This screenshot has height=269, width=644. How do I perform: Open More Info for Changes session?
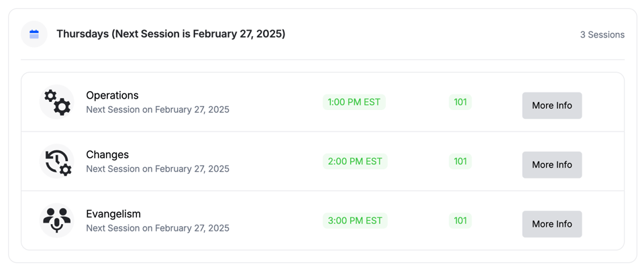point(551,164)
